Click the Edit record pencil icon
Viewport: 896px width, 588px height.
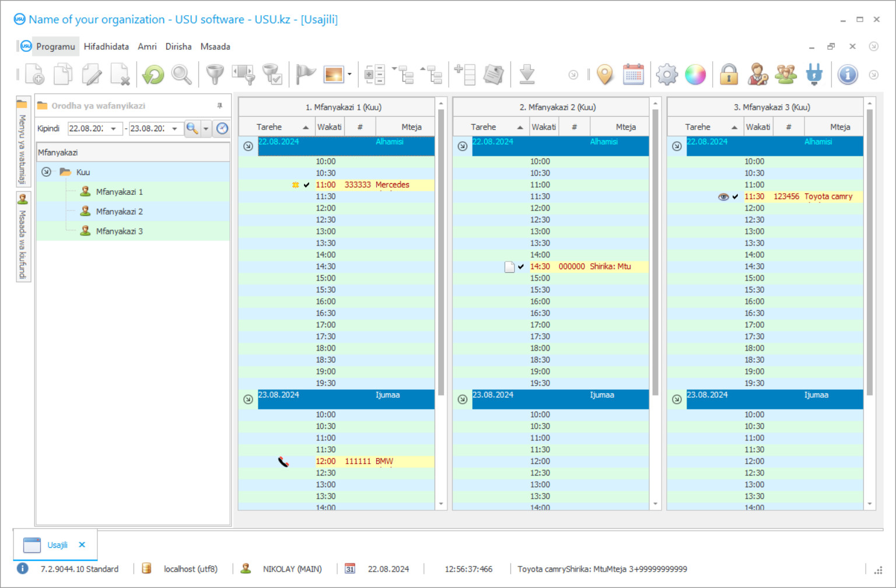point(92,75)
